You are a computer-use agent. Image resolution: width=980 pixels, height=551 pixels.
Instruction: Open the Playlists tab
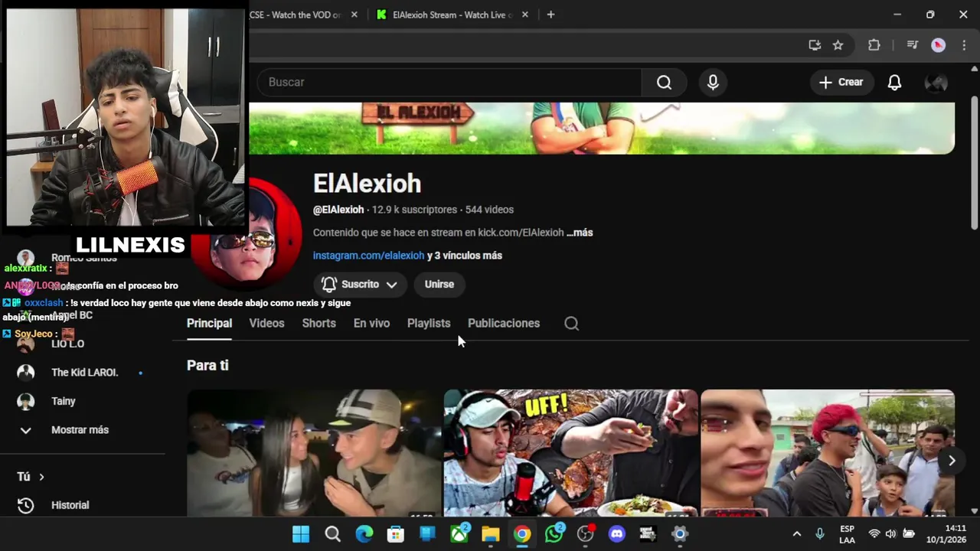(429, 323)
